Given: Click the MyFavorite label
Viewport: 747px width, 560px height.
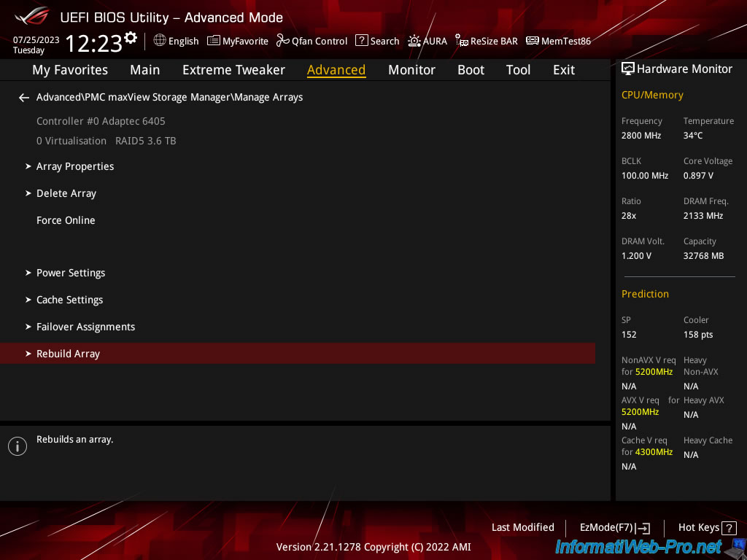Looking at the screenshot, I should coord(245,42).
